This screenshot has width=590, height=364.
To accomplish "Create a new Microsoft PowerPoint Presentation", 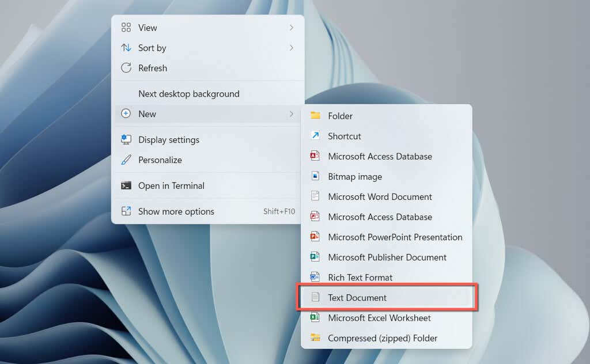I will pyautogui.click(x=387, y=237).
